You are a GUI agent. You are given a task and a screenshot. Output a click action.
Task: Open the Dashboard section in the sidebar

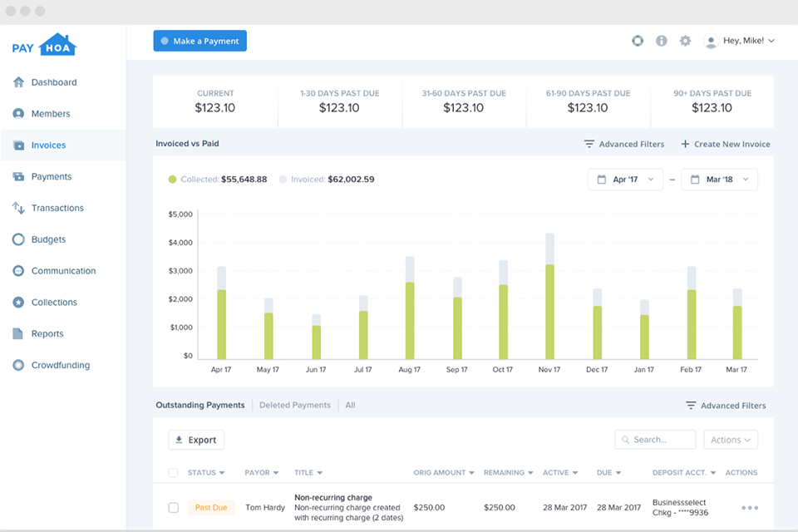click(52, 82)
